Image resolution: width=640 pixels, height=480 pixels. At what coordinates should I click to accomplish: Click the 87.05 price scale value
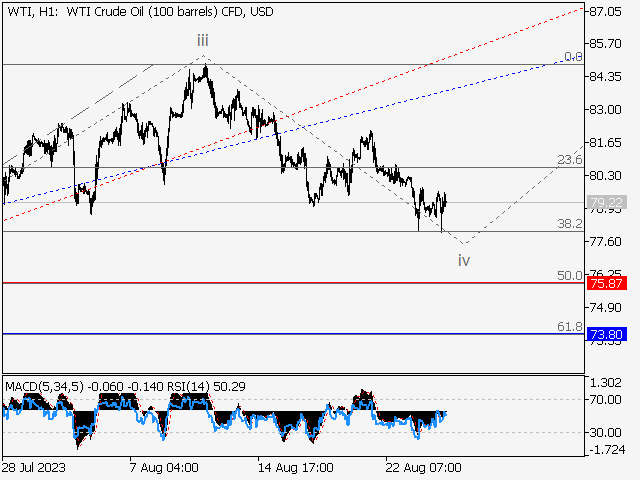[x=606, y=11]
